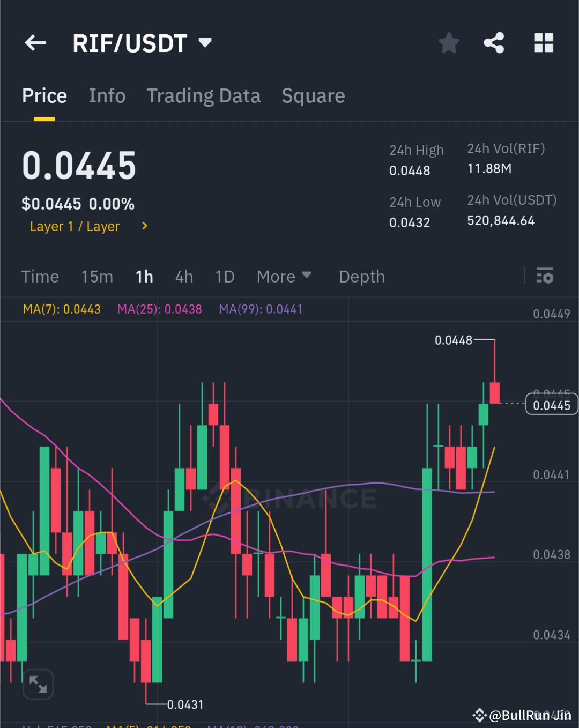Viewport: 579px width, 728px height.
Task: Go back using the left arrow
Action: [35, 43]
